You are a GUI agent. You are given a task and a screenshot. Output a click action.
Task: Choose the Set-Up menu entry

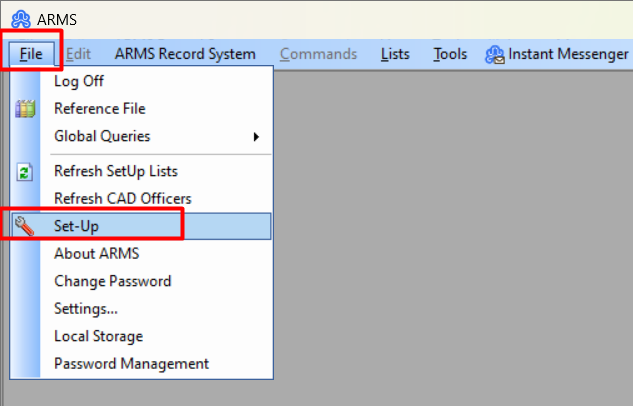pos(141,226)
